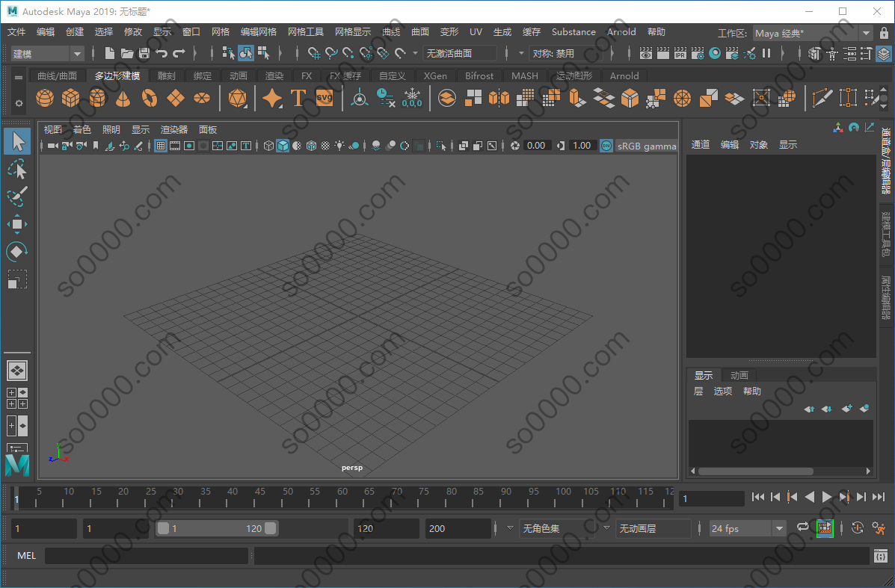
Task: Toggle the viewport grid display button
Action: 161,146
